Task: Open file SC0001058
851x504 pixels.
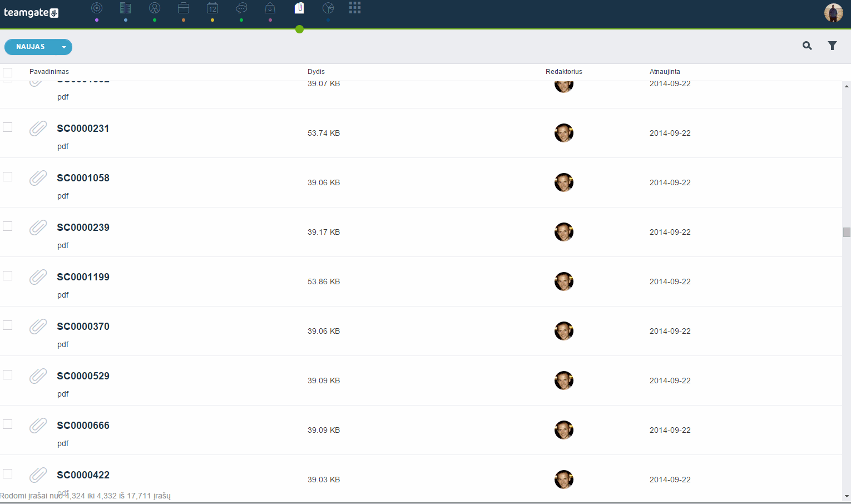Action: 83,178
